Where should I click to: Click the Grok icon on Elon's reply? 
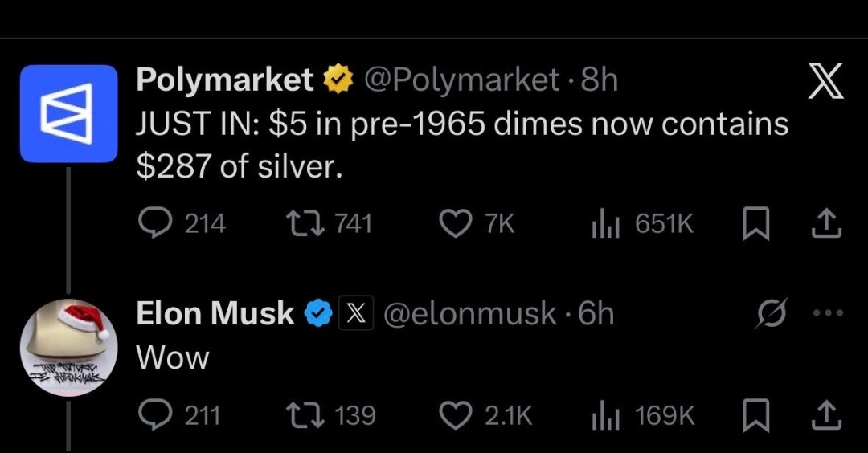(x=771, y=313)
